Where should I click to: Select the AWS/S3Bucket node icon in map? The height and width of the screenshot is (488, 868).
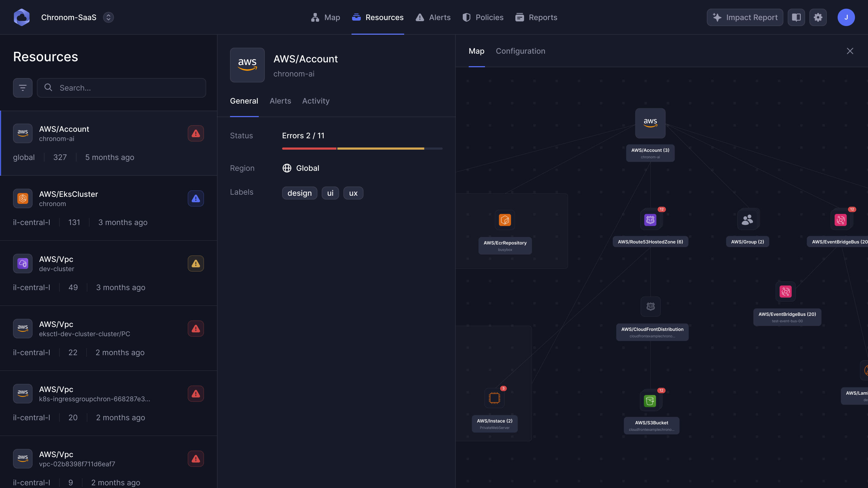[x=650, y=401]
